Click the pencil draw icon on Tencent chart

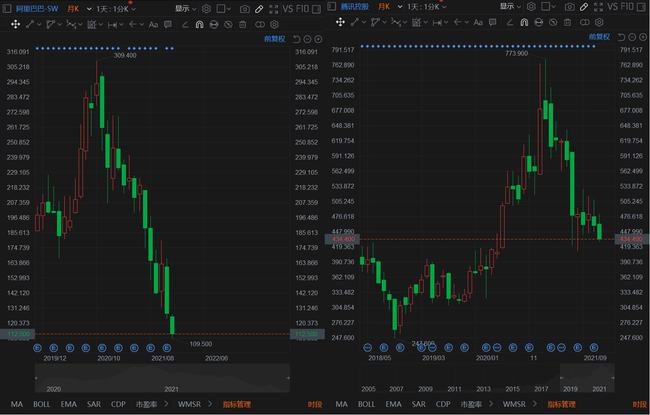tap(584, 7)
